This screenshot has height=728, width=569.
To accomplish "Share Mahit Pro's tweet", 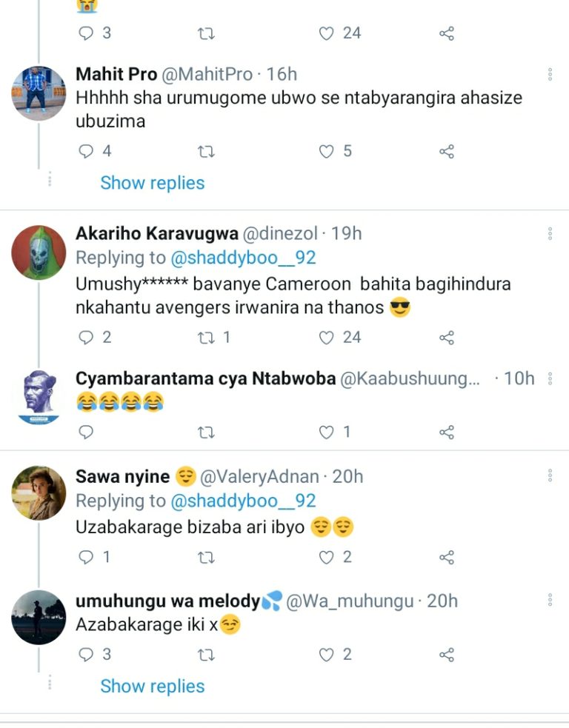I will (446, 152).
